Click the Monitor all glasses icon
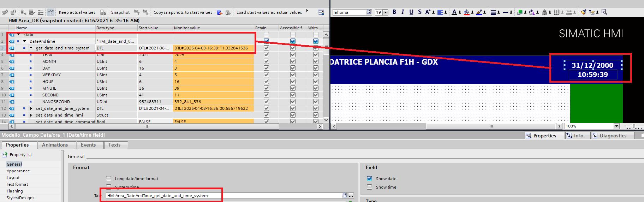The height and width of the screenshot is (202, 644). (51, 12)
